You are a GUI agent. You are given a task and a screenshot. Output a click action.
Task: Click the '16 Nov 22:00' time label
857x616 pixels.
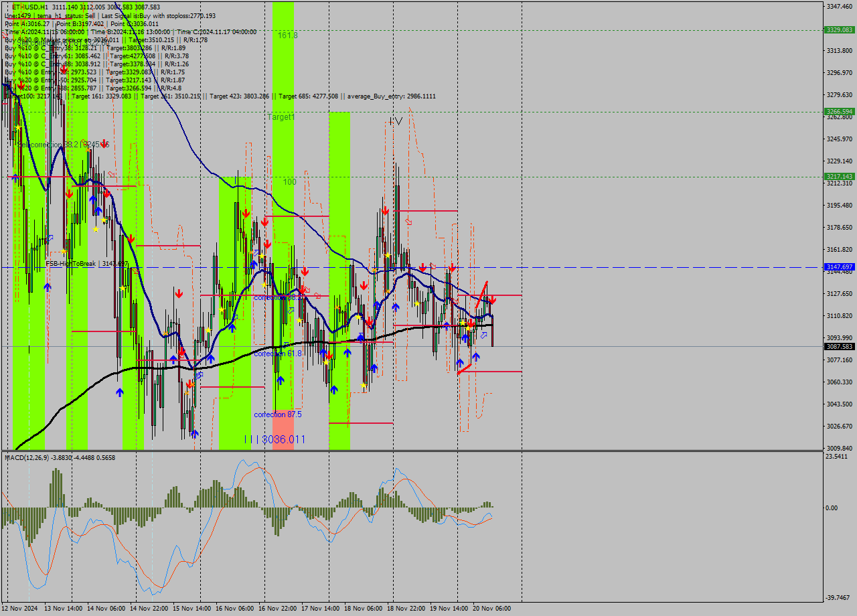tap(278, 609)
